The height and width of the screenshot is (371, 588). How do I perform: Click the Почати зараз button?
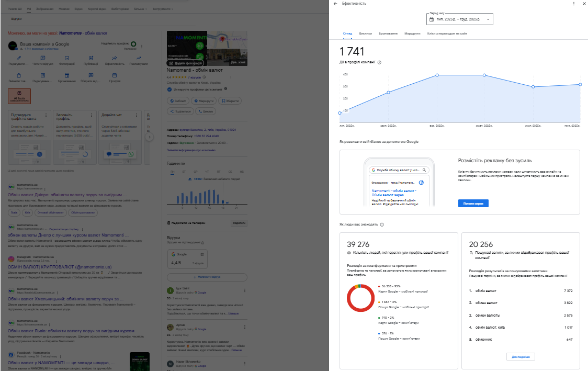[x=473, y=203]
